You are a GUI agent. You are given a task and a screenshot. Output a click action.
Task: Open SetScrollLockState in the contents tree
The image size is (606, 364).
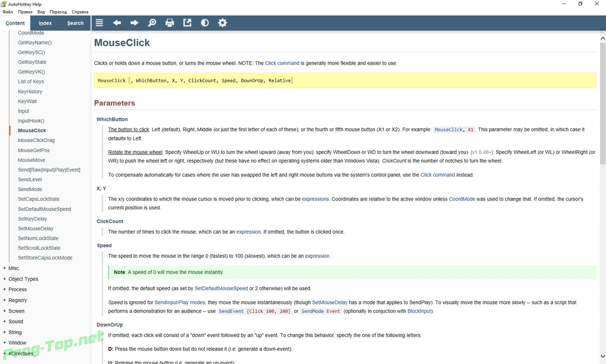pyautogui.click(x=39, y=248)
